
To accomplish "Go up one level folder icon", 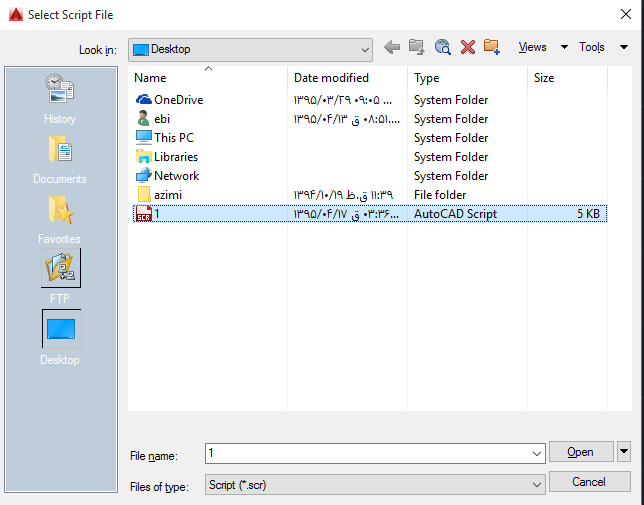I will tap(416, 48).
